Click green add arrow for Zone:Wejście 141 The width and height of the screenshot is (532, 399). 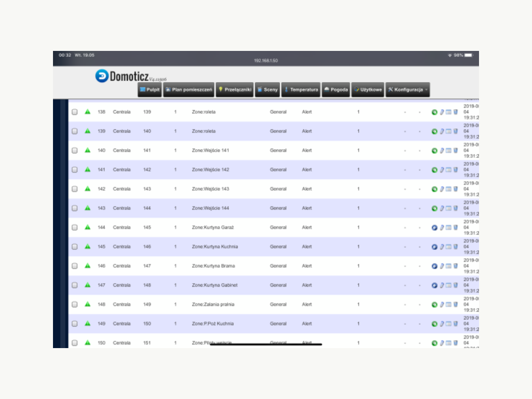(434, 151)
